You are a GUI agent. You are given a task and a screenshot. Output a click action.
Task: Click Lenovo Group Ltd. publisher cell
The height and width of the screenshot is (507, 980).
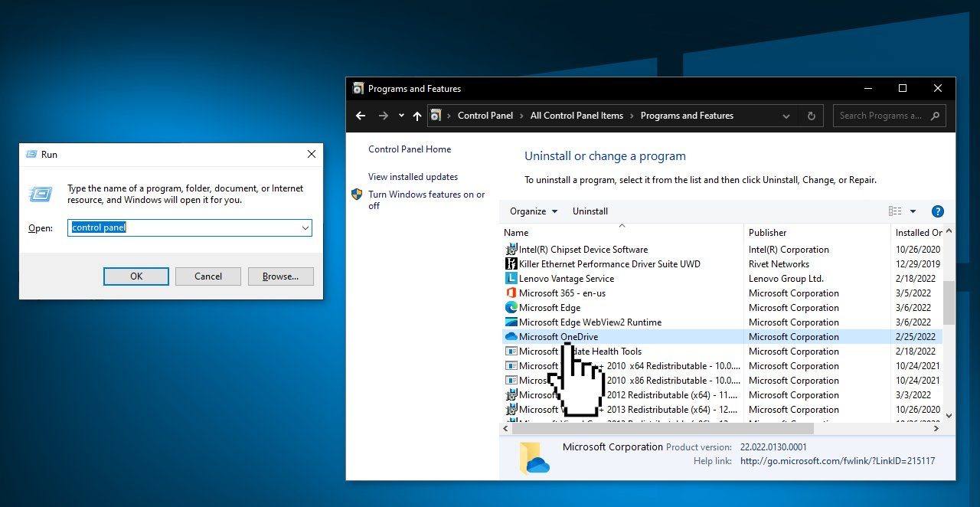pyautogui.click(x=786, y=279)
